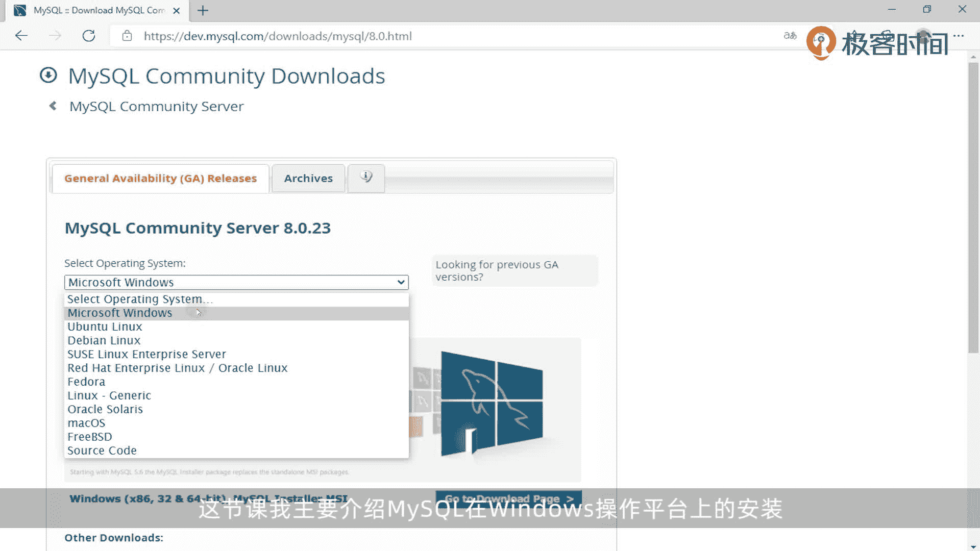Click the page refresh icon
The image size is (980, 551).
[x=89, y=36]
